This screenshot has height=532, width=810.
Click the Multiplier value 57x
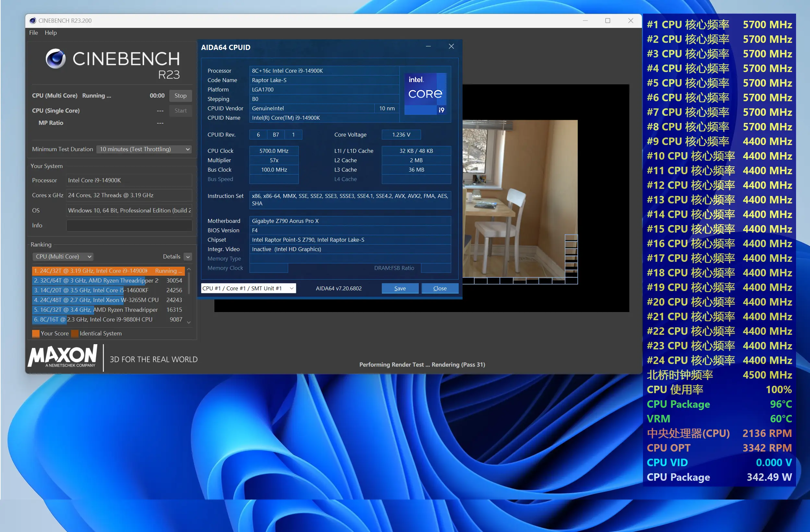point(274,160)
